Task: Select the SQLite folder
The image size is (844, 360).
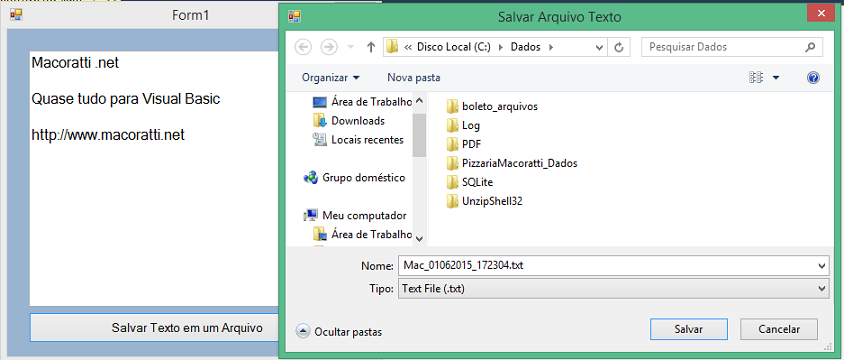Action: click(469, 182)
